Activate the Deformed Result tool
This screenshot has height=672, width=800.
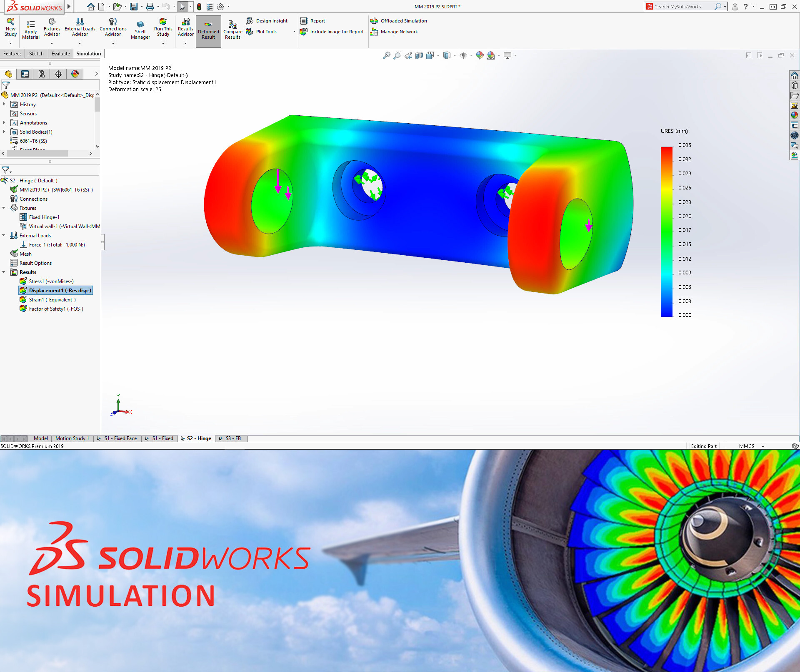pos(208,29)
